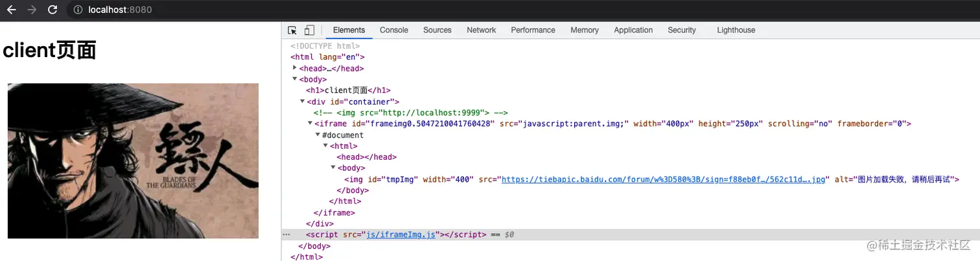
Task: Collapse the html node inside the iframe
Action: coord(325,145)
